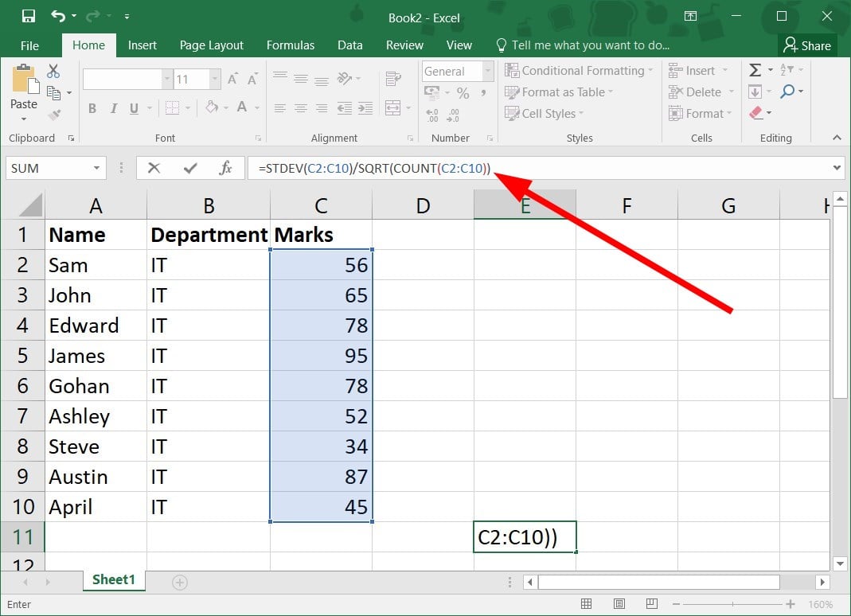The width and height of the screenshot is (851, 616).
Task: Click the Percent Style icon
Action: (463, 93)
